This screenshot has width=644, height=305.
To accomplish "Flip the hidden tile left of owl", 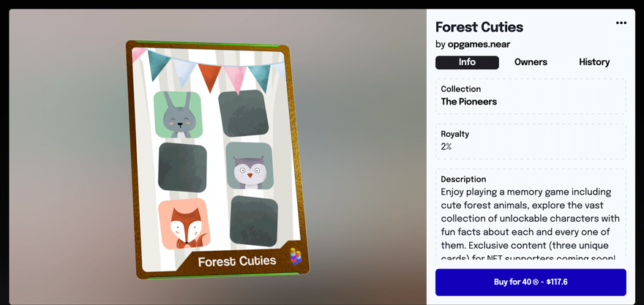I will (x=183, y=167).
